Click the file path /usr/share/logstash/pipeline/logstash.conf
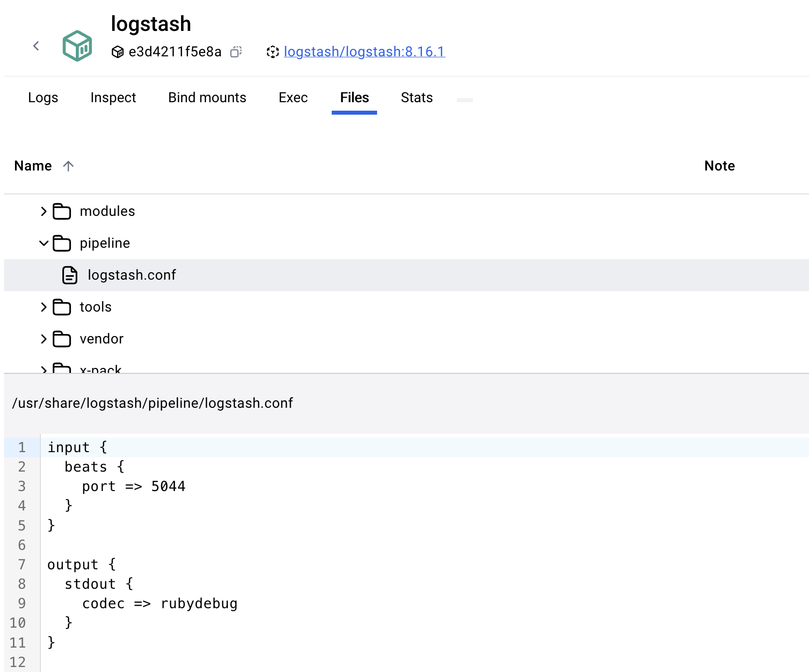 [x=153, y=403]
